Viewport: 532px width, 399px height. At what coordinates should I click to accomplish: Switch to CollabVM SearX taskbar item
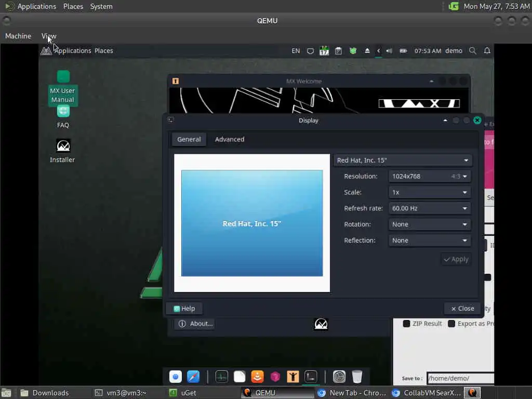point(426,393)
